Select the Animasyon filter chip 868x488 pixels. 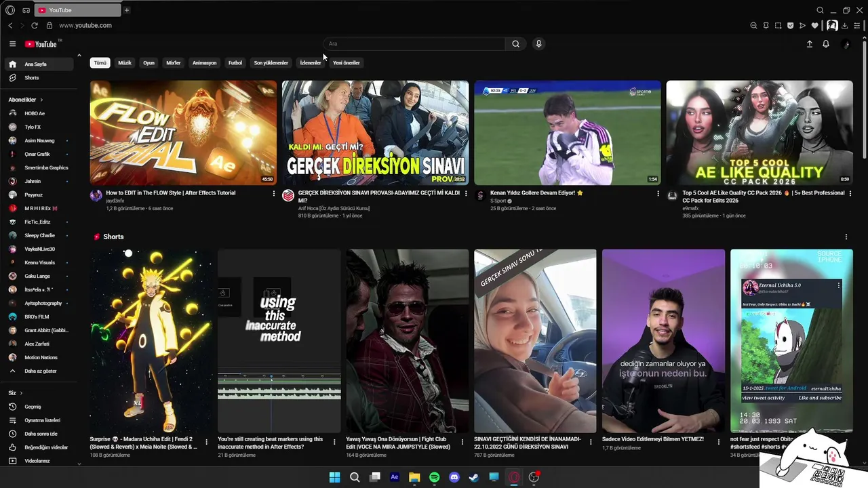[204, 63]
